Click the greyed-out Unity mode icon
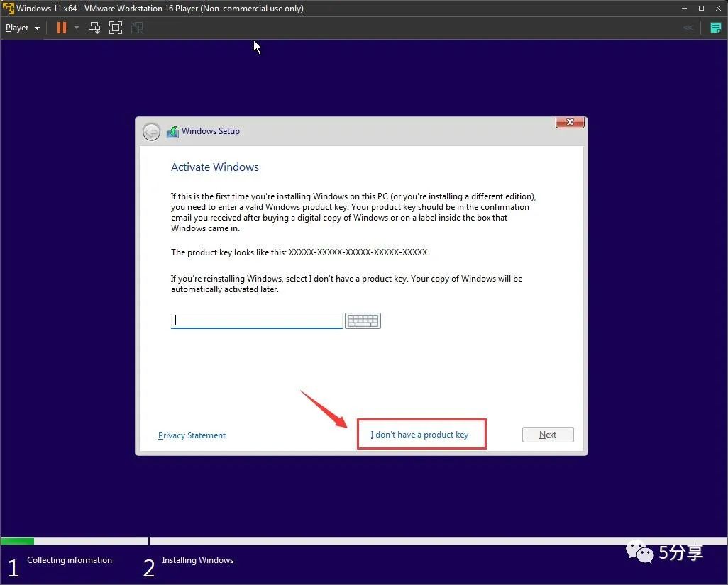This screenshot has width=728, height=585. (x=137, y=28)
